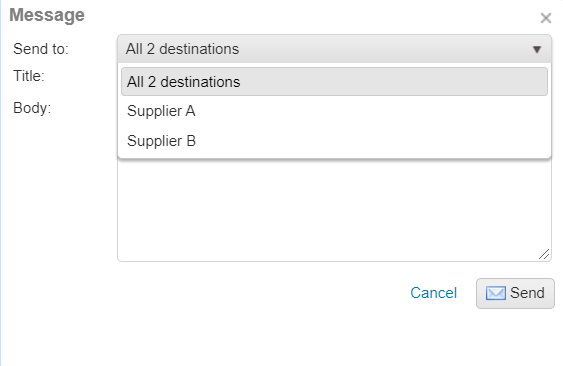Click the Send to dropdown arrow
Image resolution: width=563 pixels, height=366 pixels.
click(x=537, y=49)
